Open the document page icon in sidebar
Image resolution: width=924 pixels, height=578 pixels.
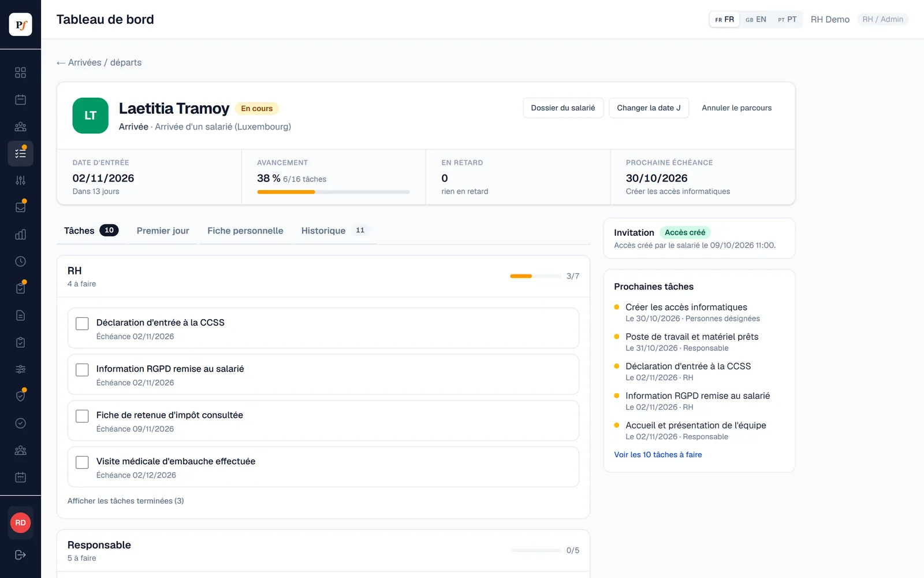pyautogui.click(x=20, y=316)
